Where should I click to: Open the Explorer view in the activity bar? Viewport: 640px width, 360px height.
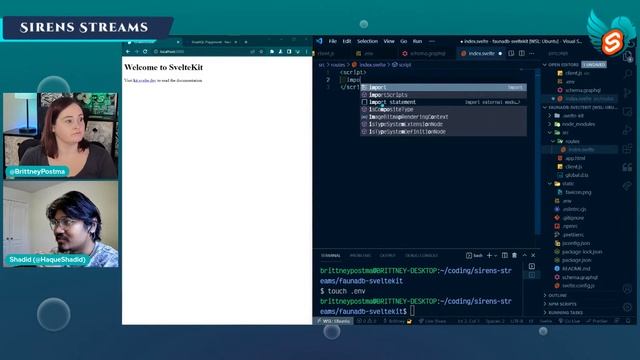(x=628, y=57)
